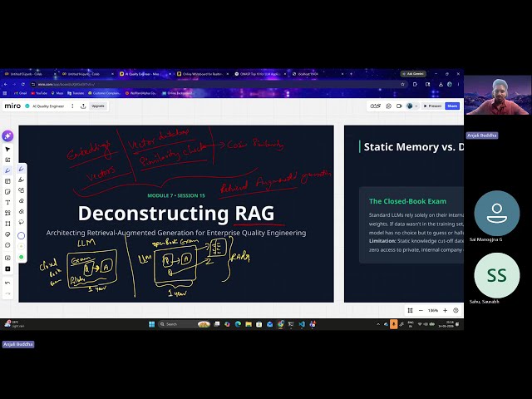This screenshot has height=399, width=532.
Task: Pick the blue-outlined pen color circle
Action: [21, 235]
